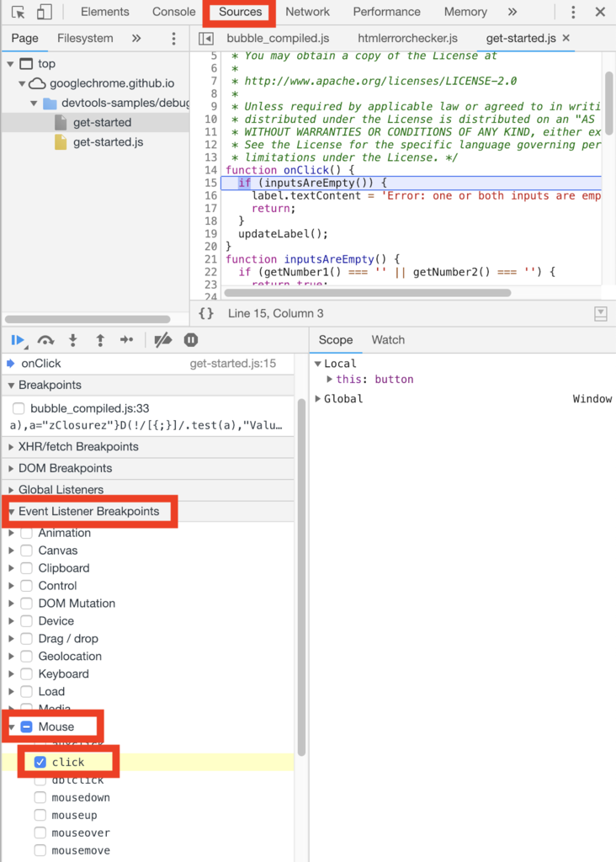Enable the mouseover event breakpoint

40,833
